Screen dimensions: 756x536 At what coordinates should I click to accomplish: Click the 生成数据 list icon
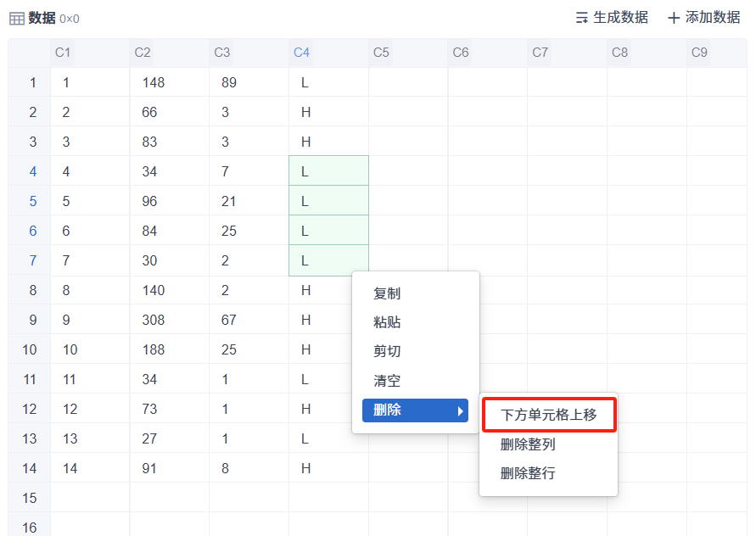[x=582, y=18]
